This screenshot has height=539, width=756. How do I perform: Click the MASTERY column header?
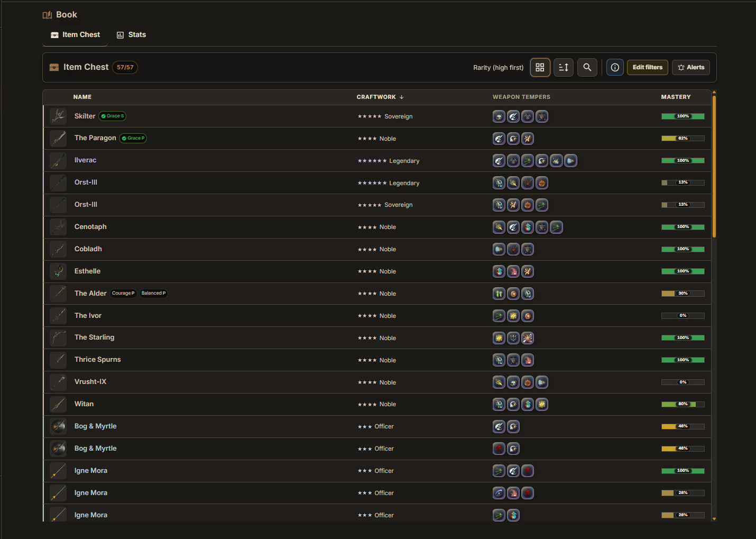[x=676, y=97]
